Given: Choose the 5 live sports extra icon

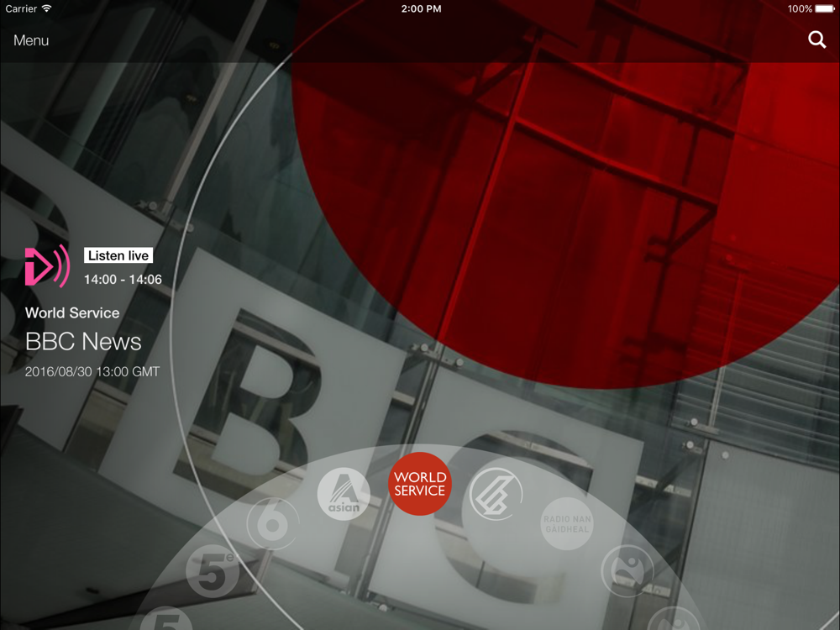Looking at the screenshot, I should coord(213,571).
